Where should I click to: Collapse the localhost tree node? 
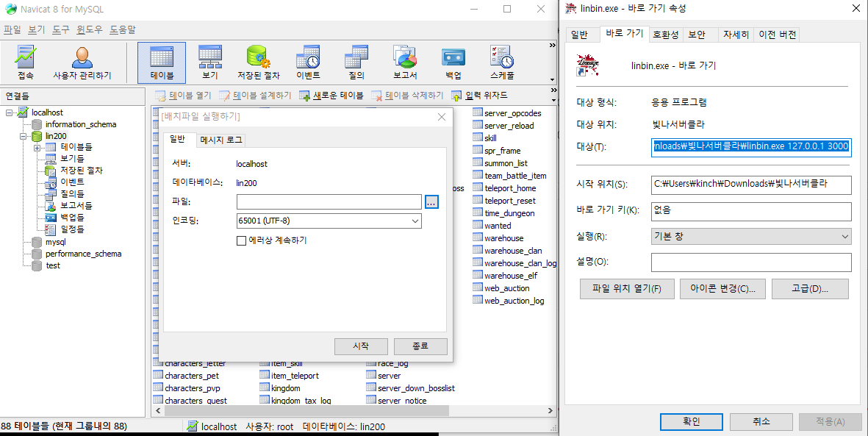tap(10, 112)
